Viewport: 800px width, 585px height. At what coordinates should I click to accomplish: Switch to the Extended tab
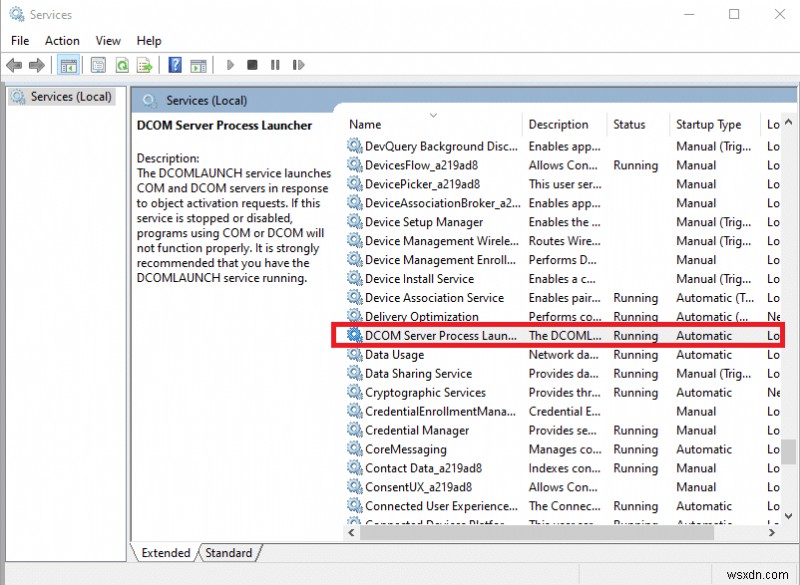tap(165, 553)
